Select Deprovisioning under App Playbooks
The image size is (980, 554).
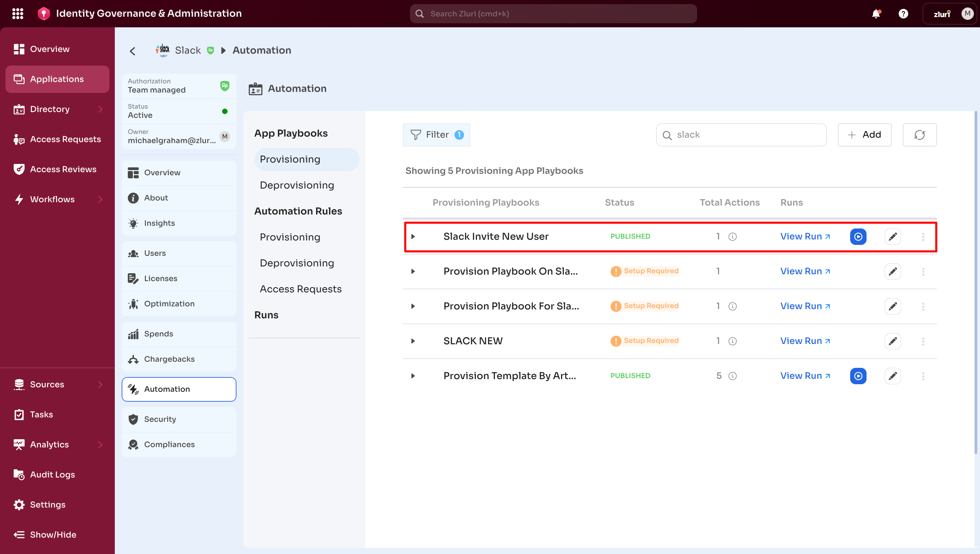click(297, 185)
